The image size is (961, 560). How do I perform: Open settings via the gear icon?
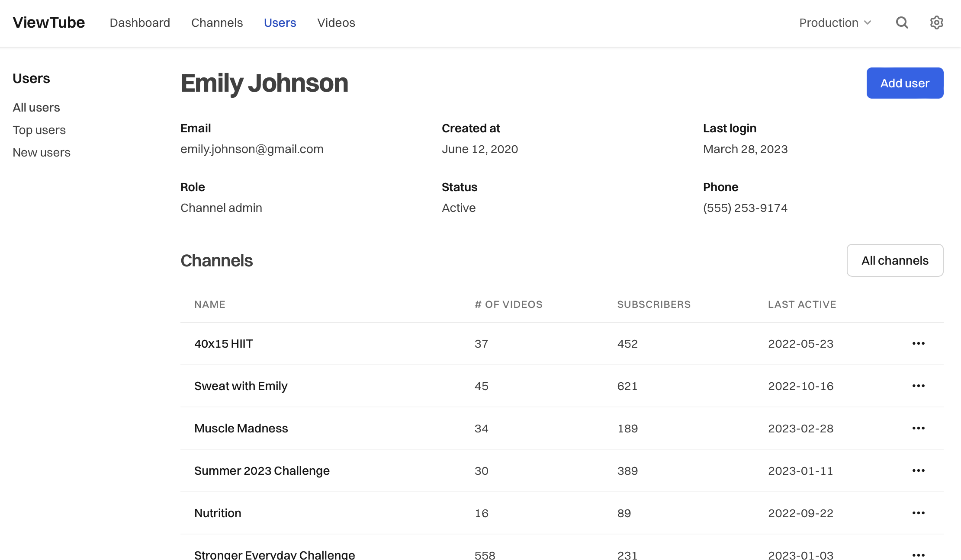point(936,22)
